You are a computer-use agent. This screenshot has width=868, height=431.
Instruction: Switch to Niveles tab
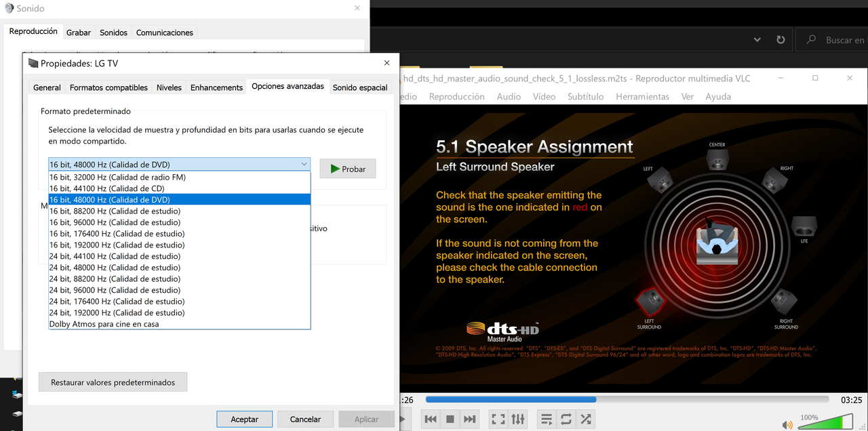point(169,87)
